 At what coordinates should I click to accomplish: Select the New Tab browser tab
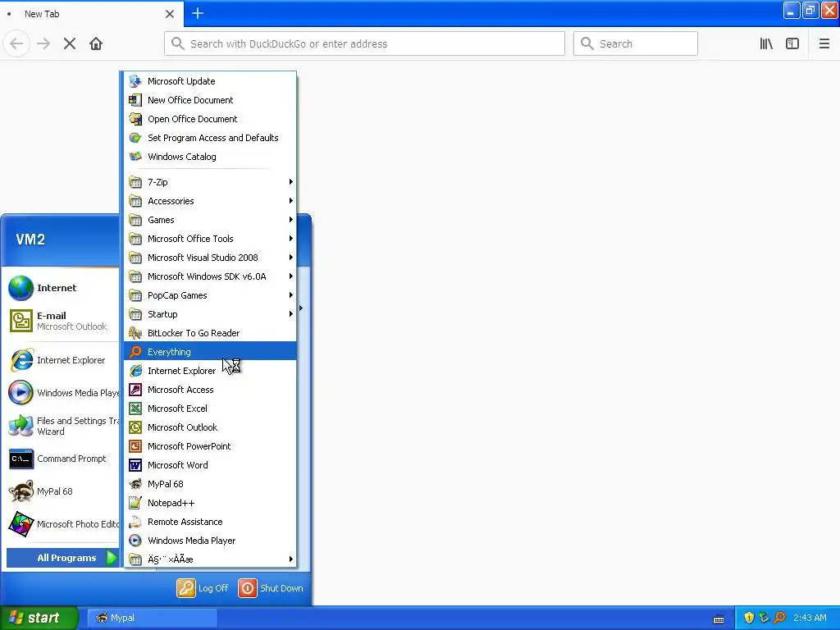tap(92, 14)
